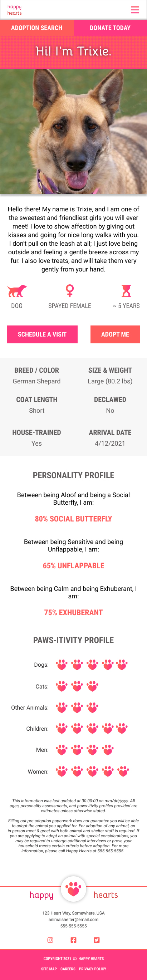147x980 pixels.
Task: Click the third paw in the Cats rating
Action: coord(92,686)
